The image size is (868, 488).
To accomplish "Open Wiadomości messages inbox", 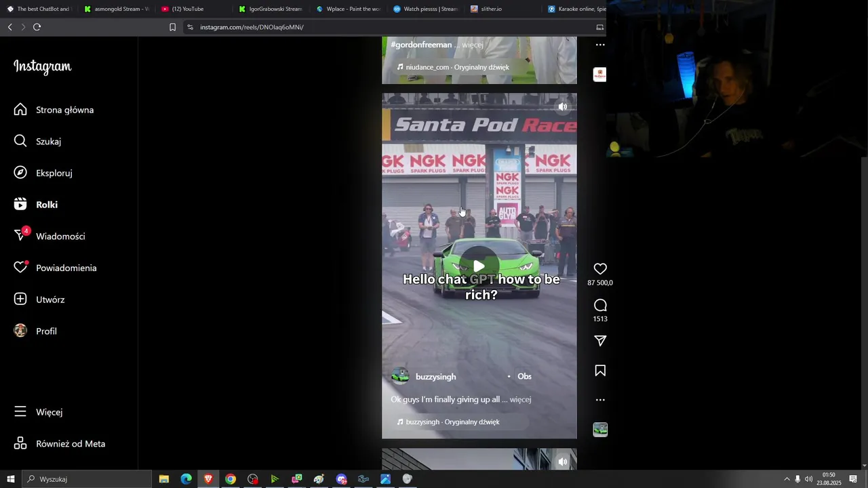I will [x=50, y=236].
